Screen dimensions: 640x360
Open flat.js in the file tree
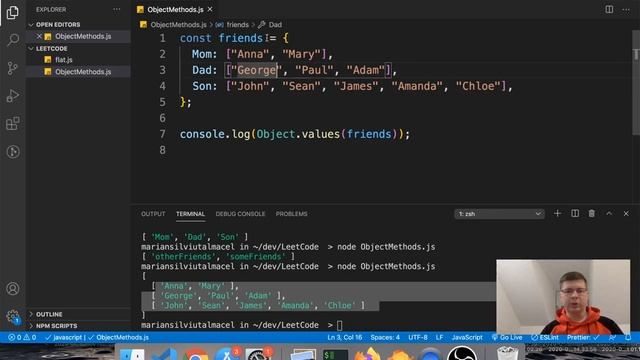tap(64, 60)
